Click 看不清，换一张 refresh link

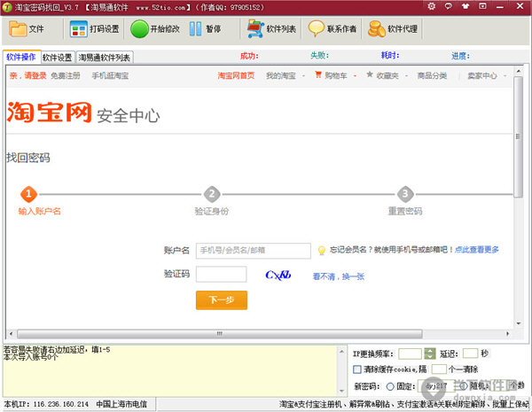point(339,276)
